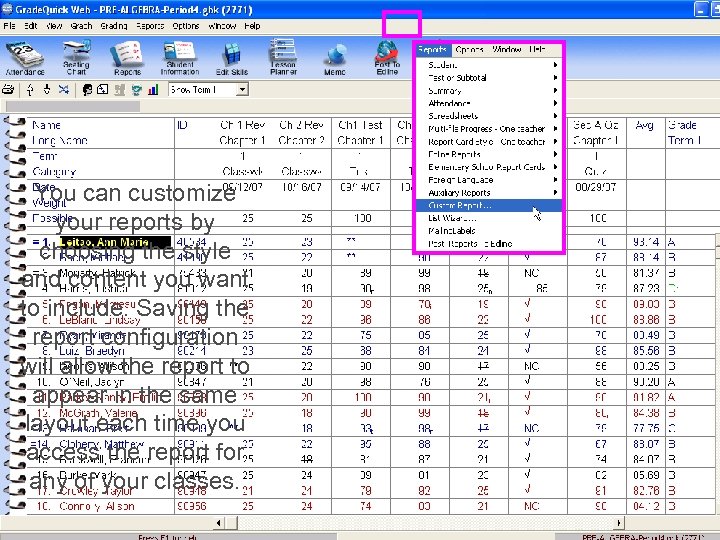Screen dimensions: 720x540
Task: Open the Grading menu in the menu bar
Action: pyautogui.click(x=113, y=26)
